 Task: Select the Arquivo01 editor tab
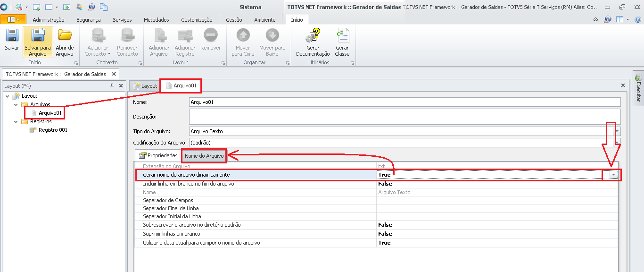pyautogui.click(x=181, y=85)
